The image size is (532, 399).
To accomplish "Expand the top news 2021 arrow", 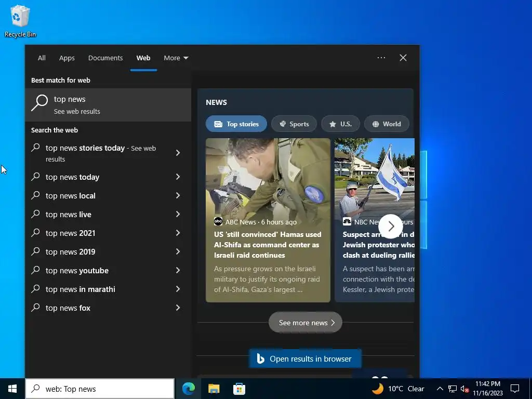I will pyautogui.click(x=178, y=233).
